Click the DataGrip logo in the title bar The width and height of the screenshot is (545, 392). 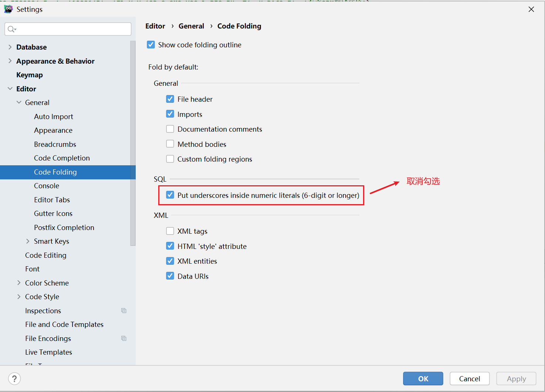tap(8, 9)
